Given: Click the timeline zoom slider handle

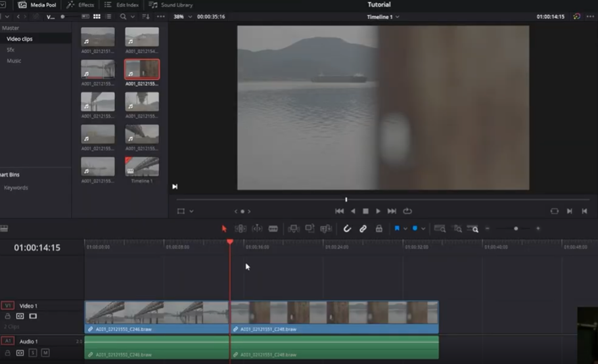Looking at the screenshot, I should click(x=516, y=229).
